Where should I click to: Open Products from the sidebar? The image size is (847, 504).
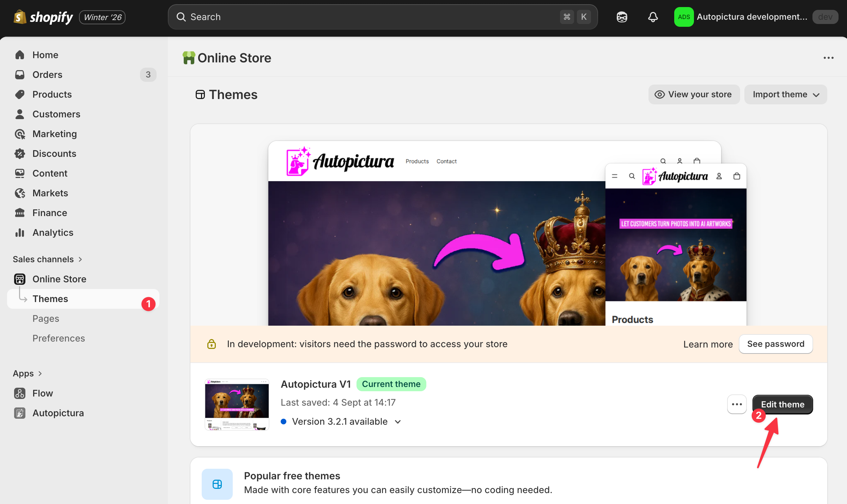pos(52,94)
